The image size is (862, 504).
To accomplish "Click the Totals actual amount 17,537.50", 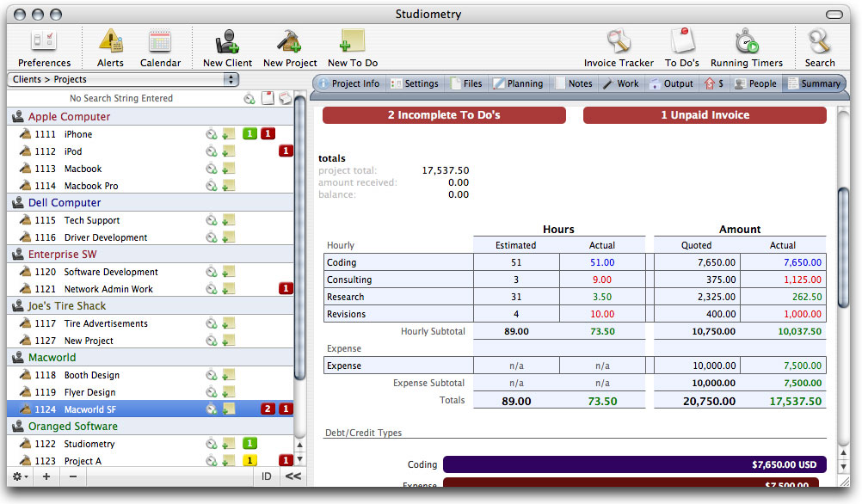I will [796, 401].
